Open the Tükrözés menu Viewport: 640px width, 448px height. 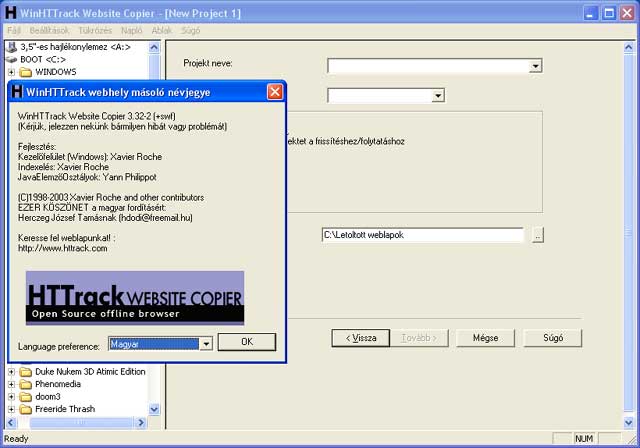(x=95, y=31)
